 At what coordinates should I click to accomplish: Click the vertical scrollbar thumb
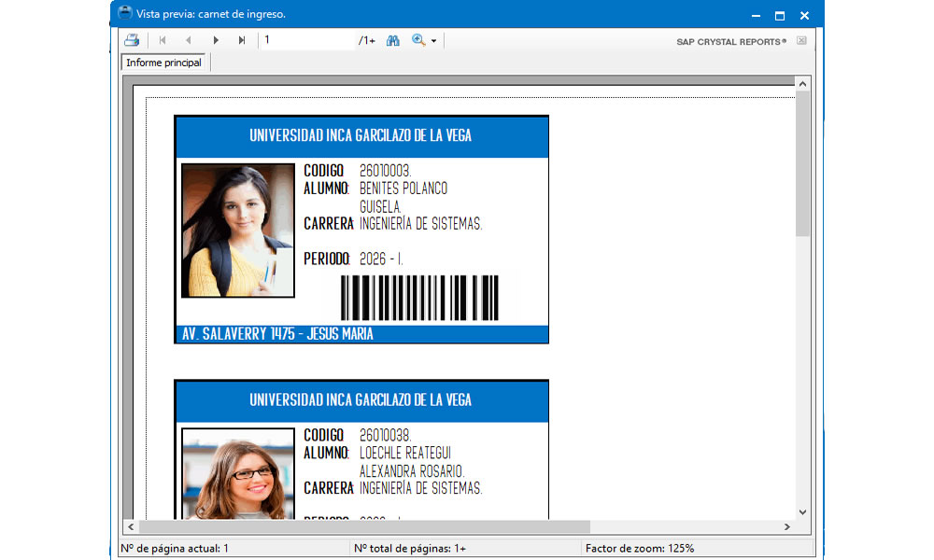pos(802,163)
